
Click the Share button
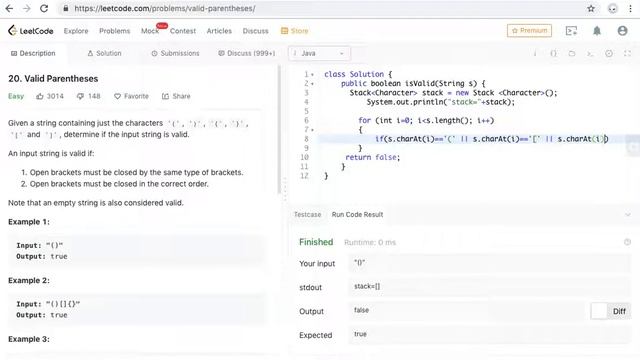tap(176, 96)
